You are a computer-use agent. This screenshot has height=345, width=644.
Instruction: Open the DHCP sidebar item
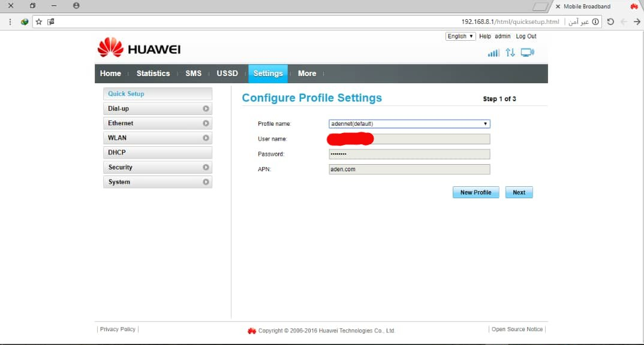[x=158, y=153]
